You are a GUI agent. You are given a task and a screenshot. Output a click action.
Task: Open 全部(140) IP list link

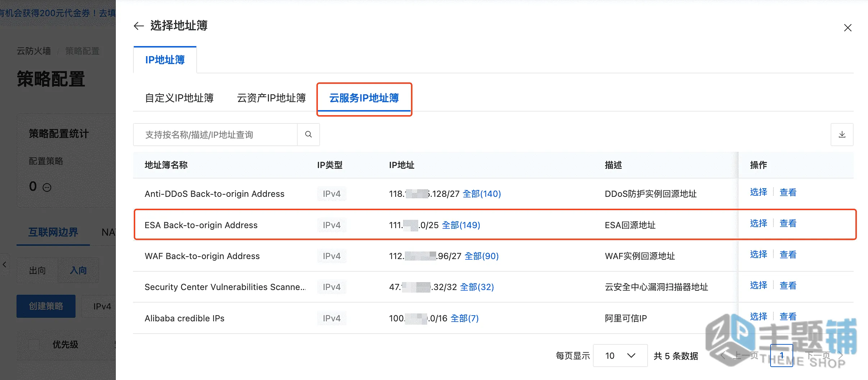(481, 194)
